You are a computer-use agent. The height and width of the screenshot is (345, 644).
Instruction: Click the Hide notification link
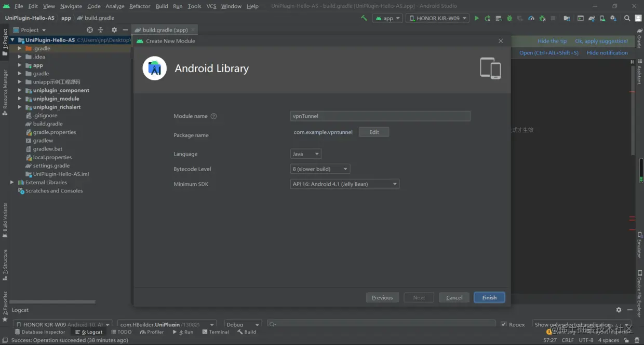pos(607,53)
